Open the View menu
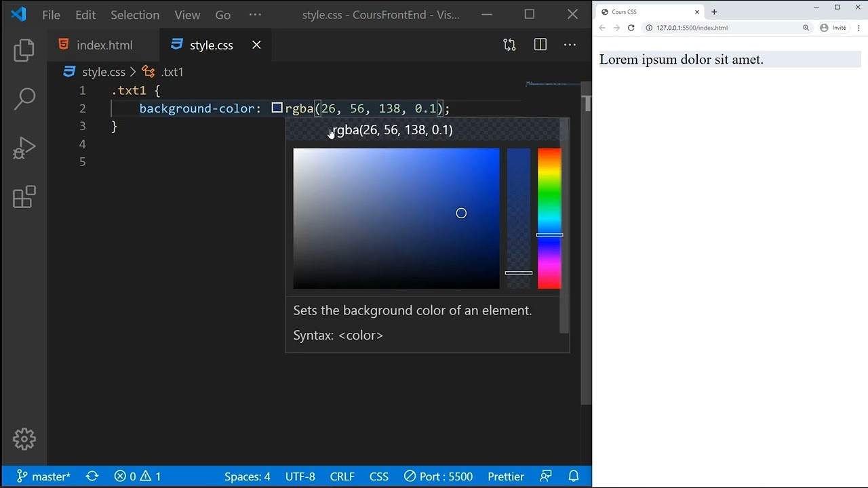 click(x=187, y=15)
